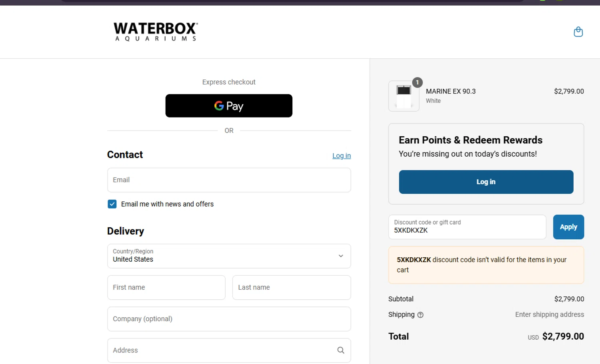Click the MARINE EX 90.3 product thumbnail
The width and height of the screenshot is (600, 364).
coord(404,96)
